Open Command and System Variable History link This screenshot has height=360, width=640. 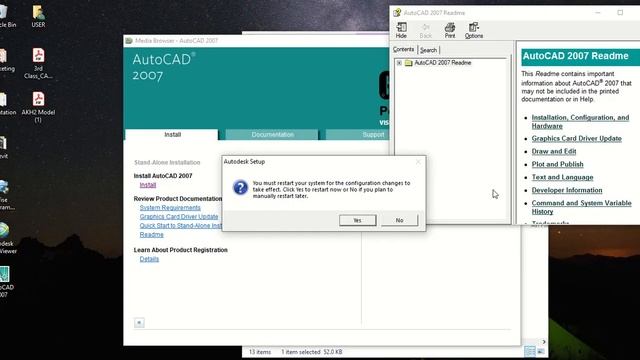pyautogui.click(x=581, y=207)
